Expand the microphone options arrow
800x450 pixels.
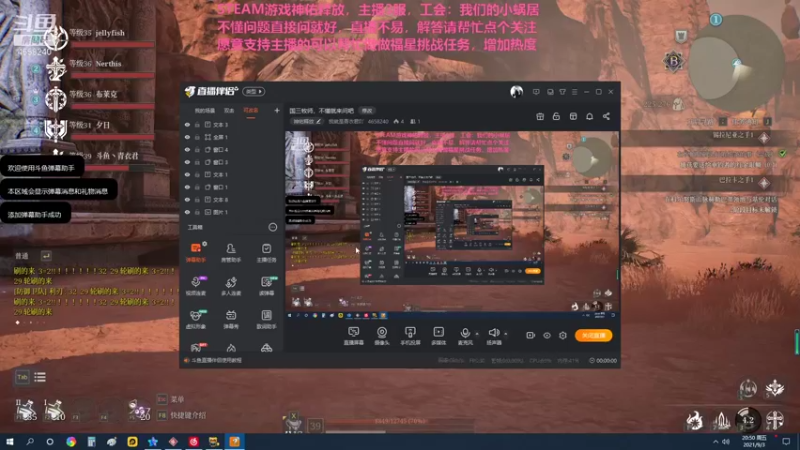click(477, 334)
